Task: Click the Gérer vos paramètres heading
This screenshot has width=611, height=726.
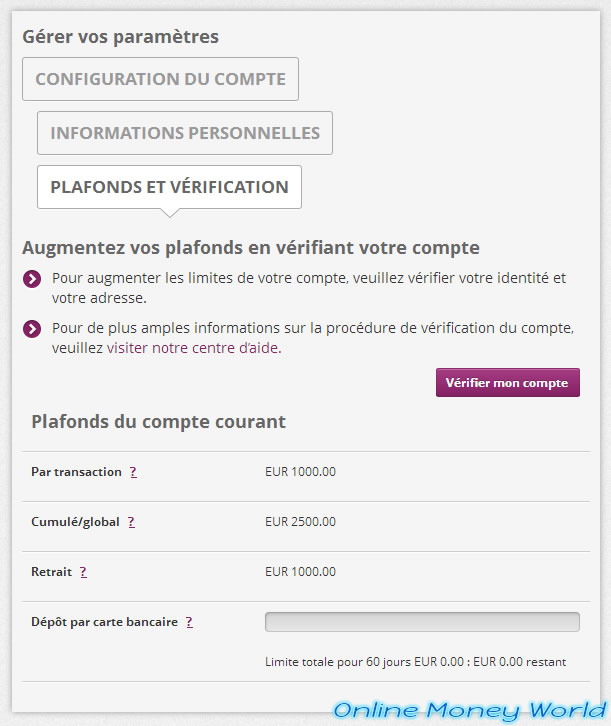Action: pos(120,37)
